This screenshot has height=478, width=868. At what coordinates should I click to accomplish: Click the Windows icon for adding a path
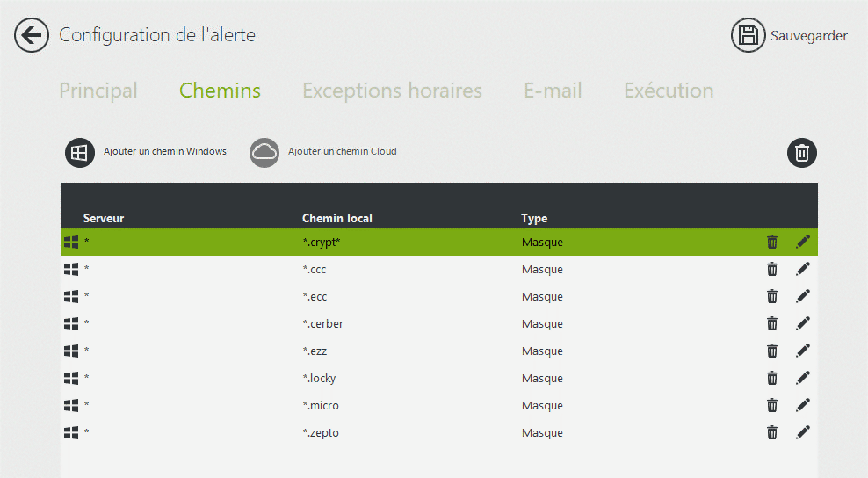80,152
